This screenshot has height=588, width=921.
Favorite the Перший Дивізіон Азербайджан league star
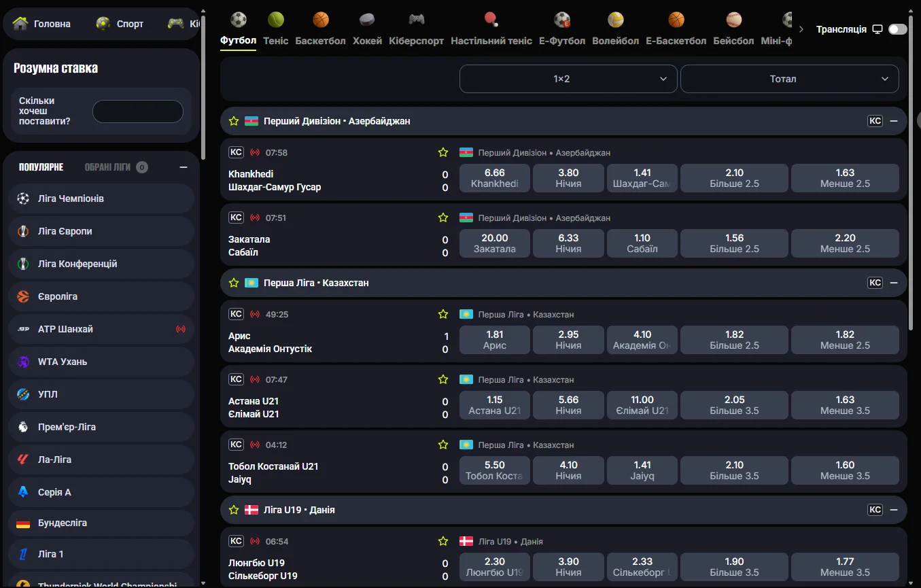pyautogui.click(x=234, y=121)
